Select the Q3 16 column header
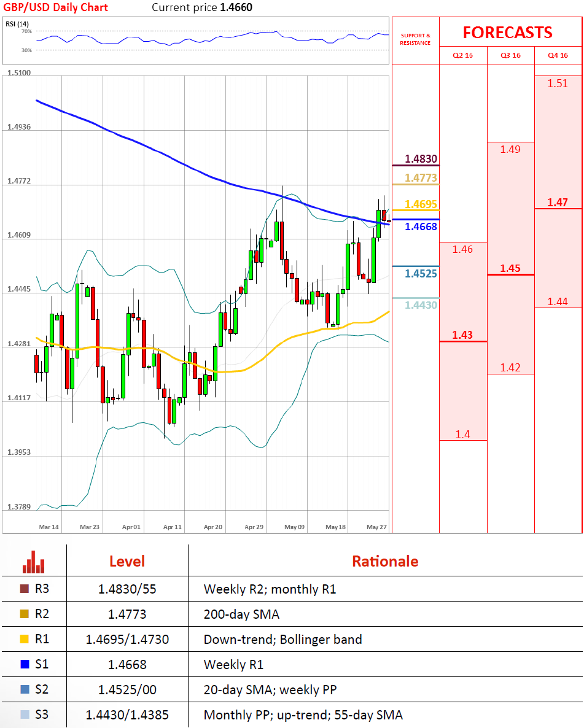The image size is (584, 728). (510, 55)
